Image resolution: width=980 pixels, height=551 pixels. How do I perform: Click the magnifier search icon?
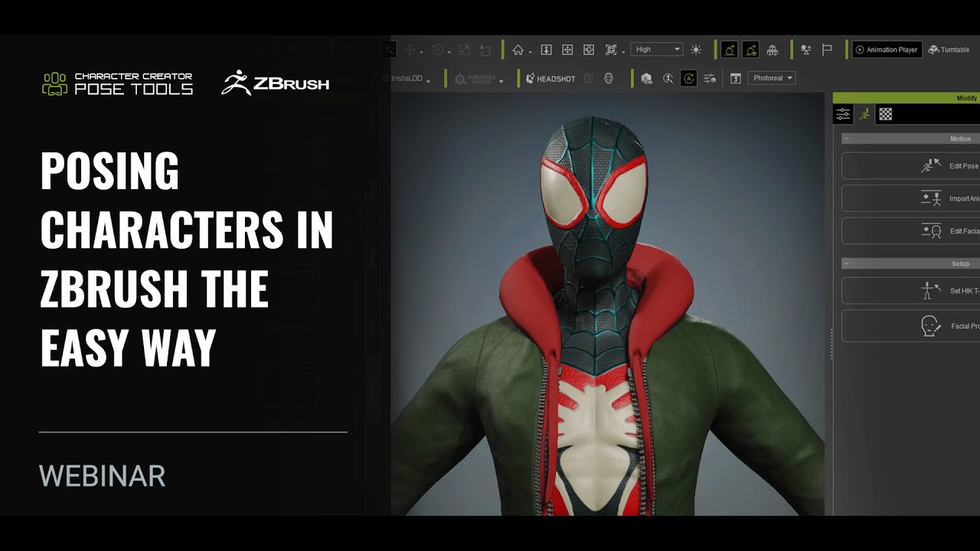tap(668, 78)
